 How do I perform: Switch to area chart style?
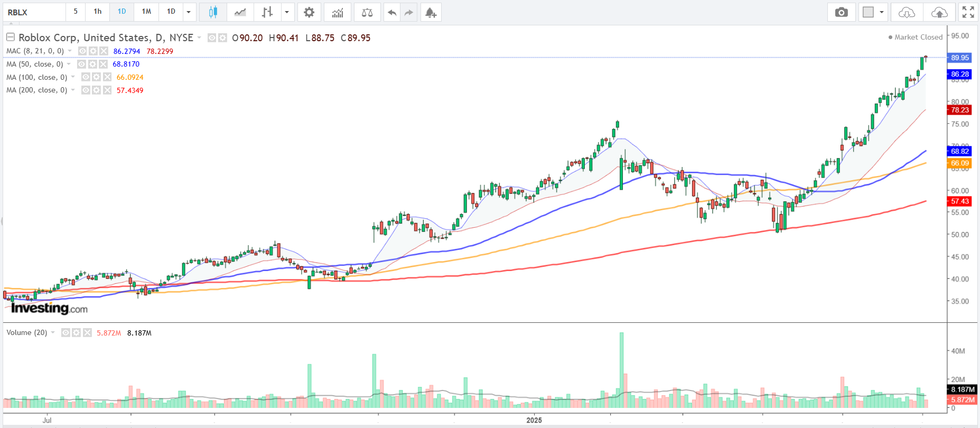(x=240, y=12)
